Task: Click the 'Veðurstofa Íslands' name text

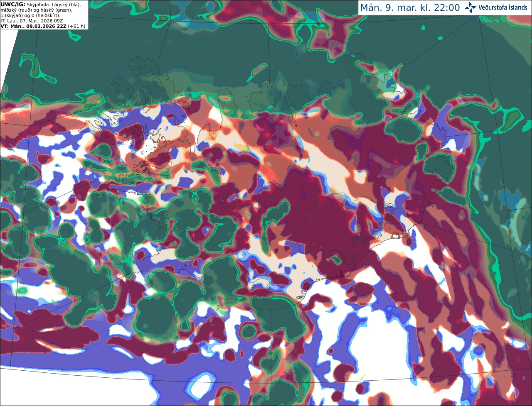Action: click(502, 7)
